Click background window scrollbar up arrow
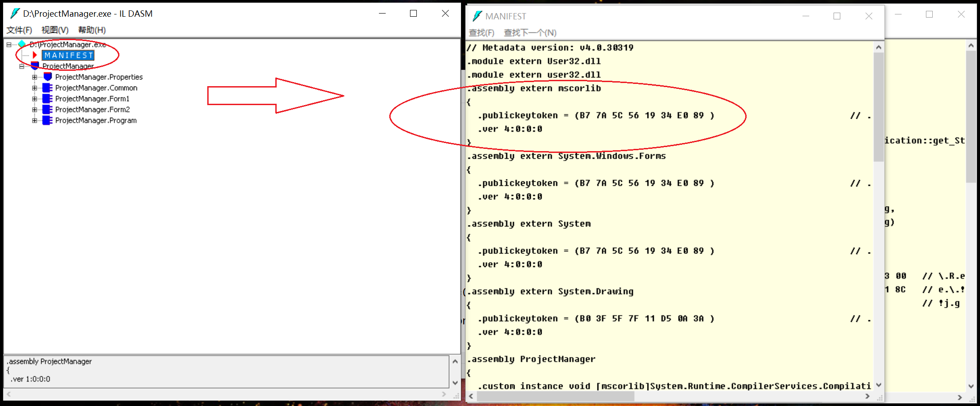Image resolution: width=980 pixels, height=406 pixels. 971,46
